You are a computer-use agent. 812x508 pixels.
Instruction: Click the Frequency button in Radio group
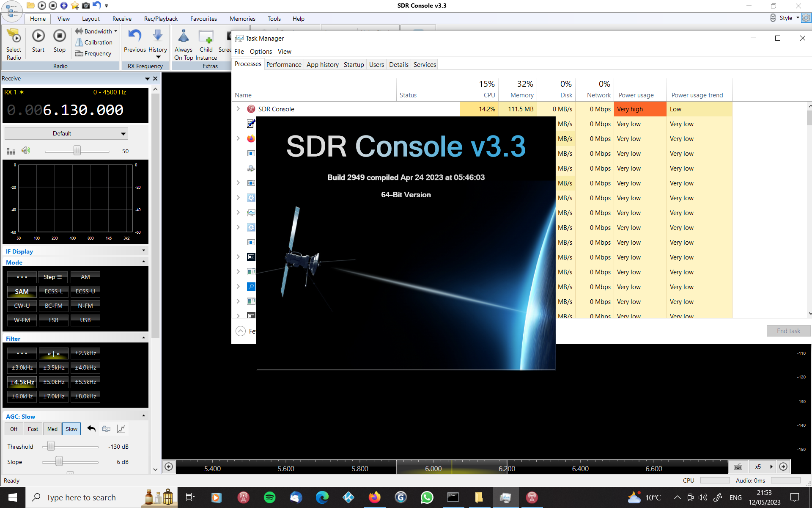point(93,53)
